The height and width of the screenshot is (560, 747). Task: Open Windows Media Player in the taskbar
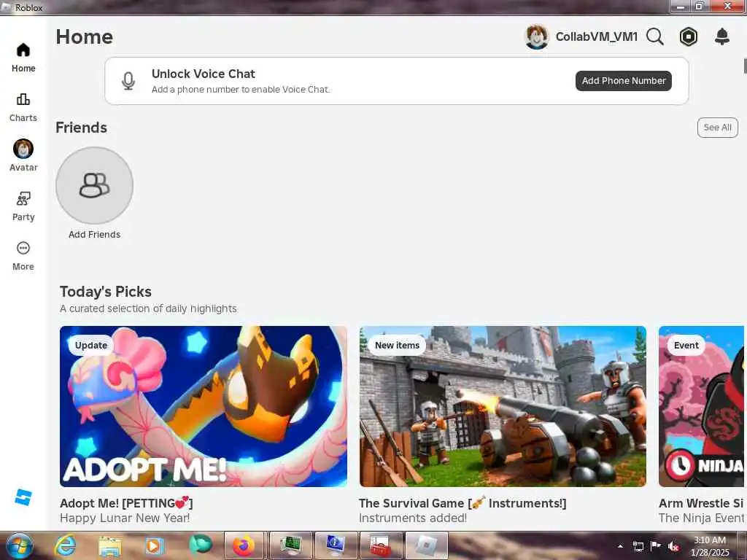point(154,545)
